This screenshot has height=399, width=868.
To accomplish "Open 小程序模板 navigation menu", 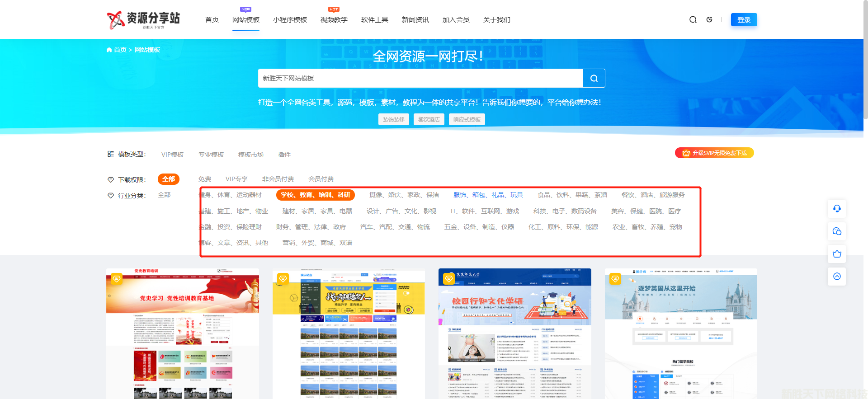I will [x=290, y=20].
